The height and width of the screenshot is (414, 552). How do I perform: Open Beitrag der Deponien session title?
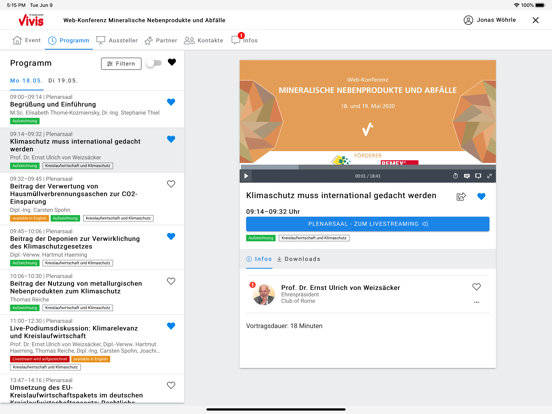pos(75,243)
